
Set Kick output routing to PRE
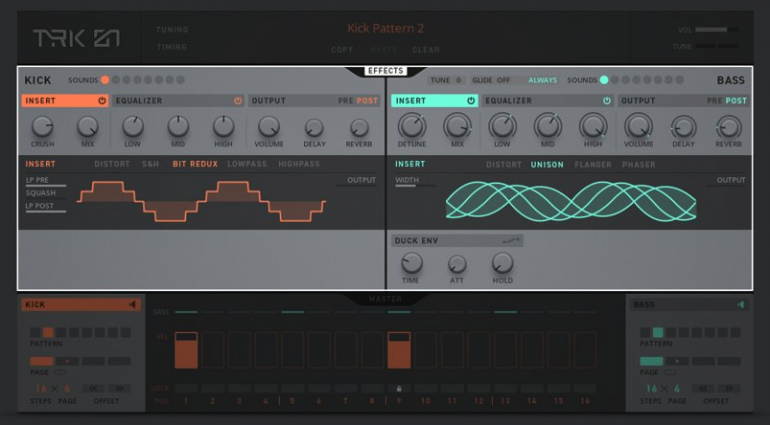(x=344, y=101)
